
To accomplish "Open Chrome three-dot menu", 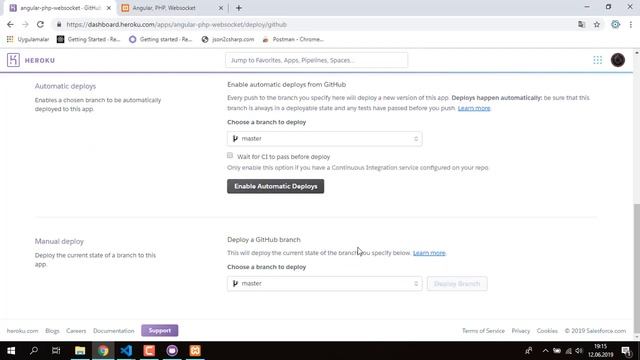I will pos(631,24).
